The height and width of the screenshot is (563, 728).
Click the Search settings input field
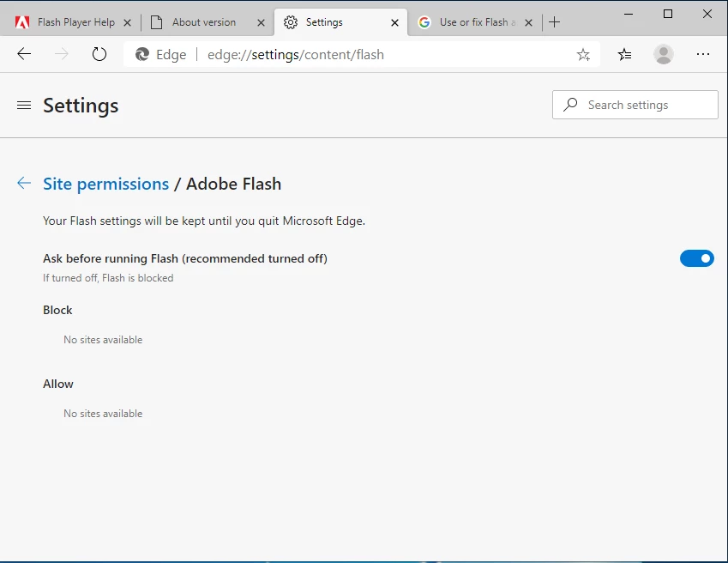(635, 105)
